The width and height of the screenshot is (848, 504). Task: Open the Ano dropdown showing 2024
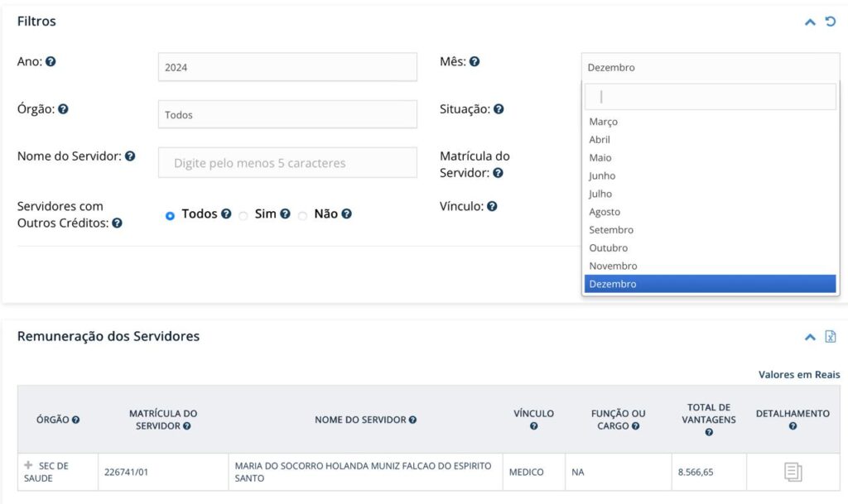pos(287,67)
